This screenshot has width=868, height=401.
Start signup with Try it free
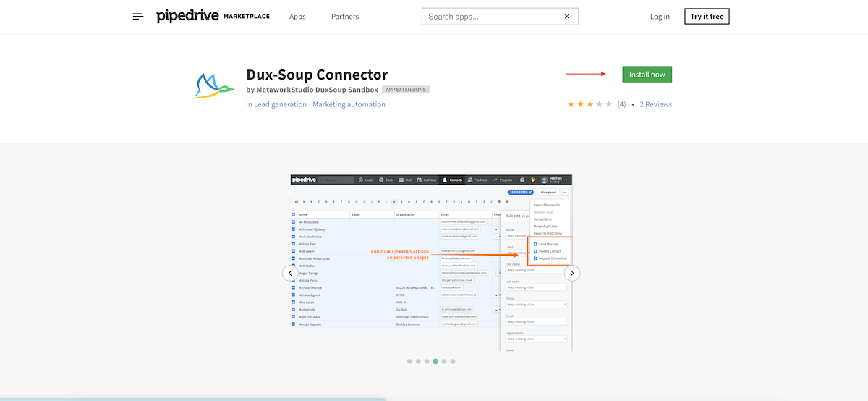coord(707,16)
